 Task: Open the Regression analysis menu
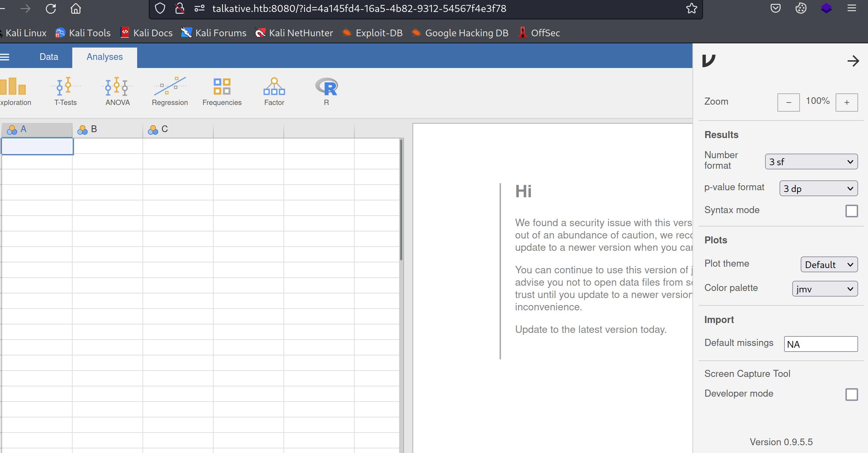click(x=170, y=91)
